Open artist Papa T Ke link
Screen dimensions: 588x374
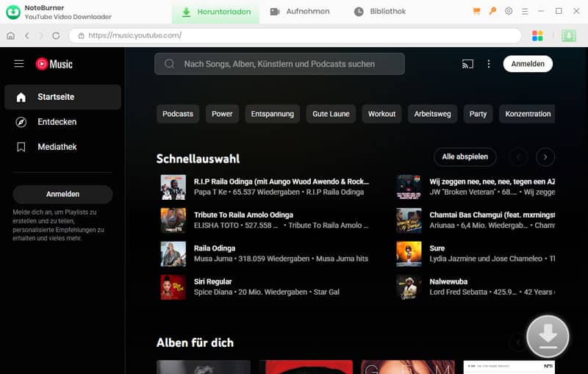pyautogui.click(x=210, y=193)
